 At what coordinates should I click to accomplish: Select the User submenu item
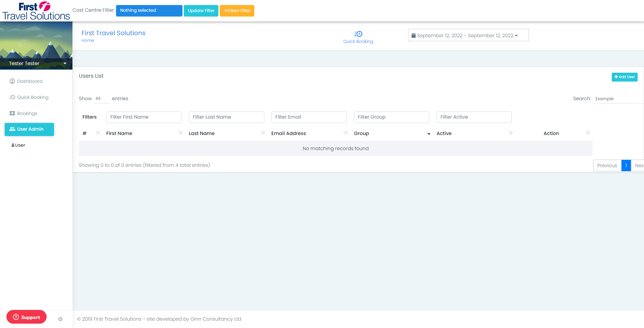tap(18, 145)
